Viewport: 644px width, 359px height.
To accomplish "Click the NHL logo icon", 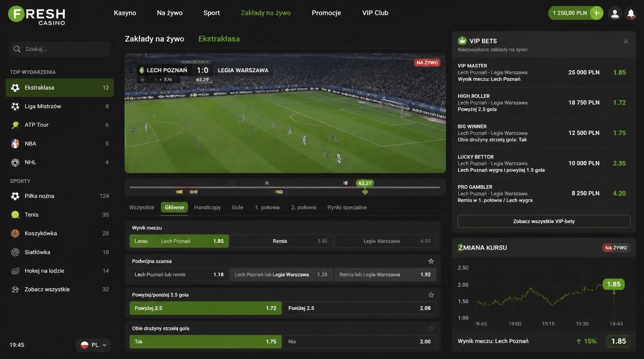I will coord(15,162).
